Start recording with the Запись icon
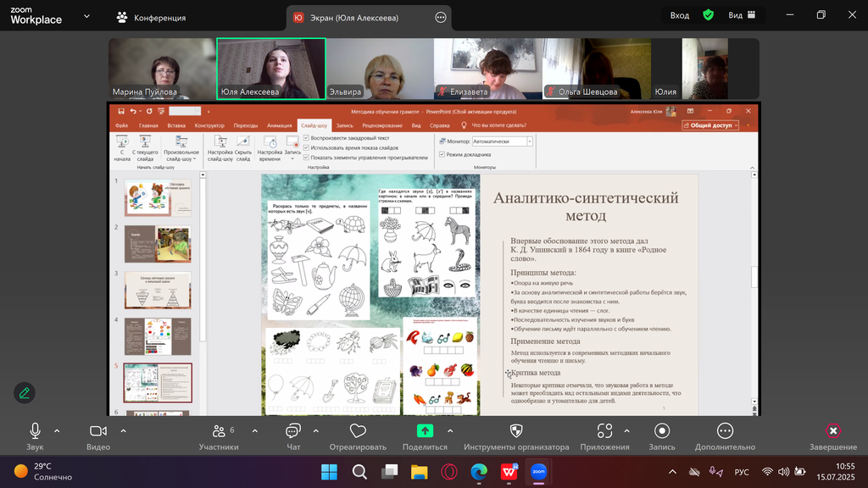The image size is (868, 488). [x=662, y=431]
